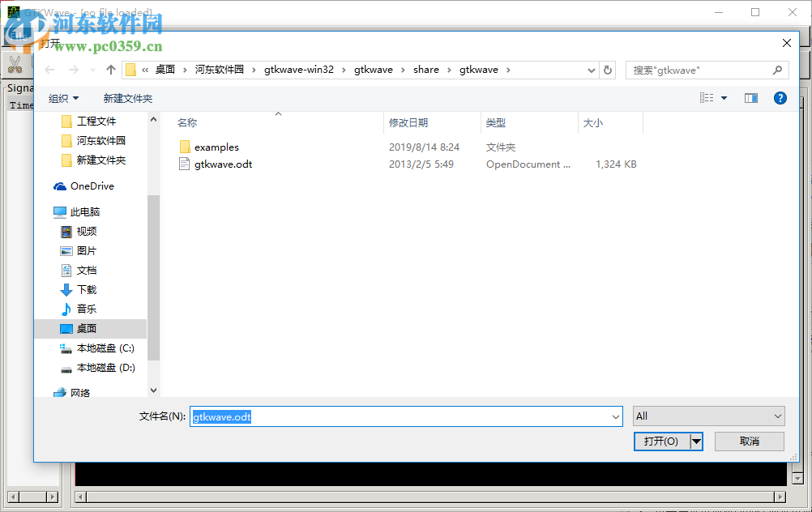Toggle the preview pane
Screen dimensions: 812x512
(750, 97)
